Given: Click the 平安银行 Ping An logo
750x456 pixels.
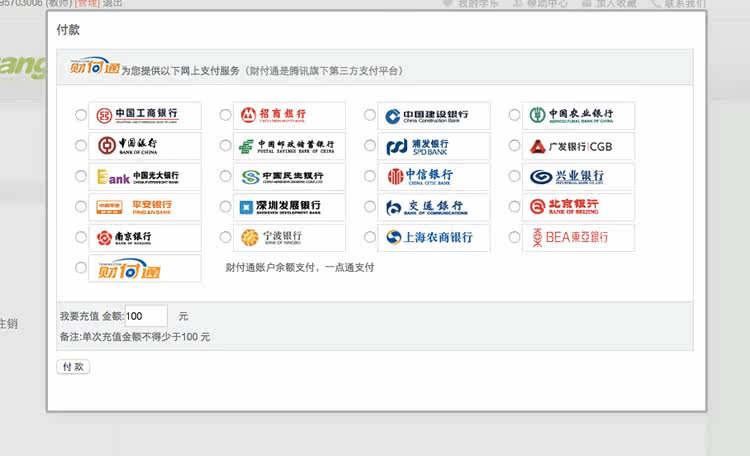Looking at the screenshot, I should (145, 207).
